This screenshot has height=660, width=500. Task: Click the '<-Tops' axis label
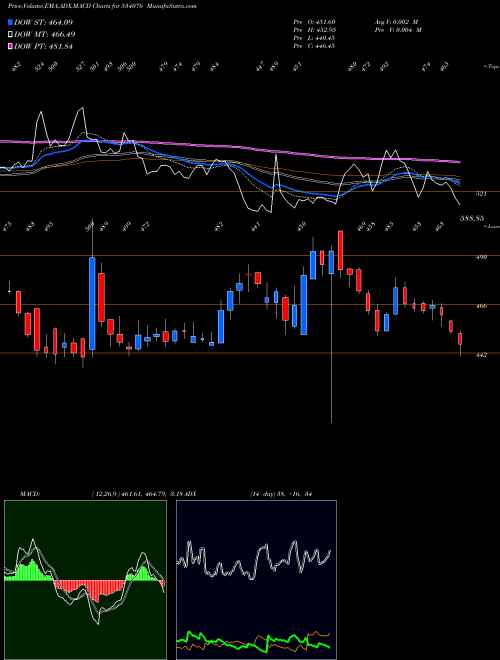pyautogui.click(x=491, y=67)
